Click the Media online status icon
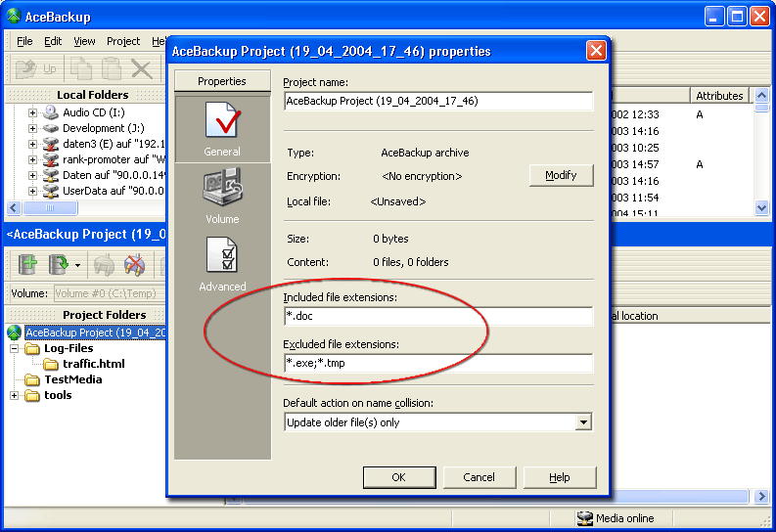 [x=585, y=518]
